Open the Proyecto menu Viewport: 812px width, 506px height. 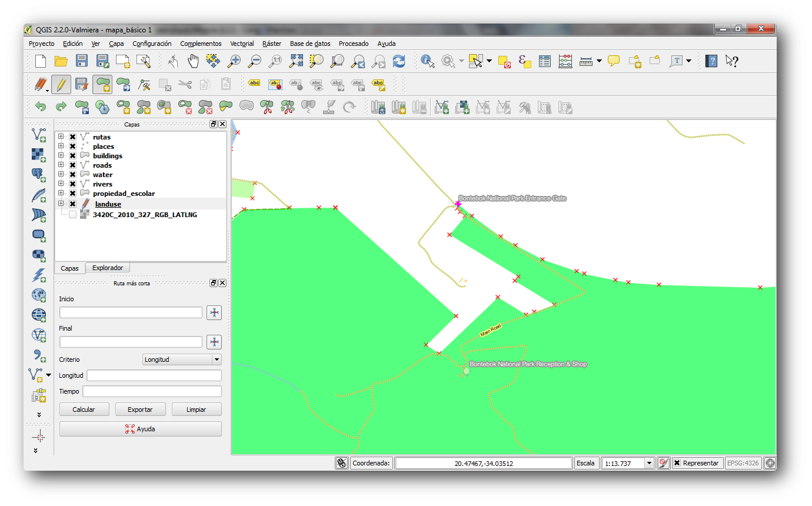coord(41,44)
